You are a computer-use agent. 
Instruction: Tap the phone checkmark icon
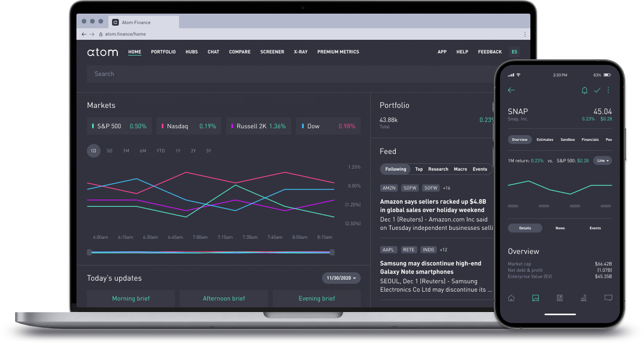pos(597,91)
